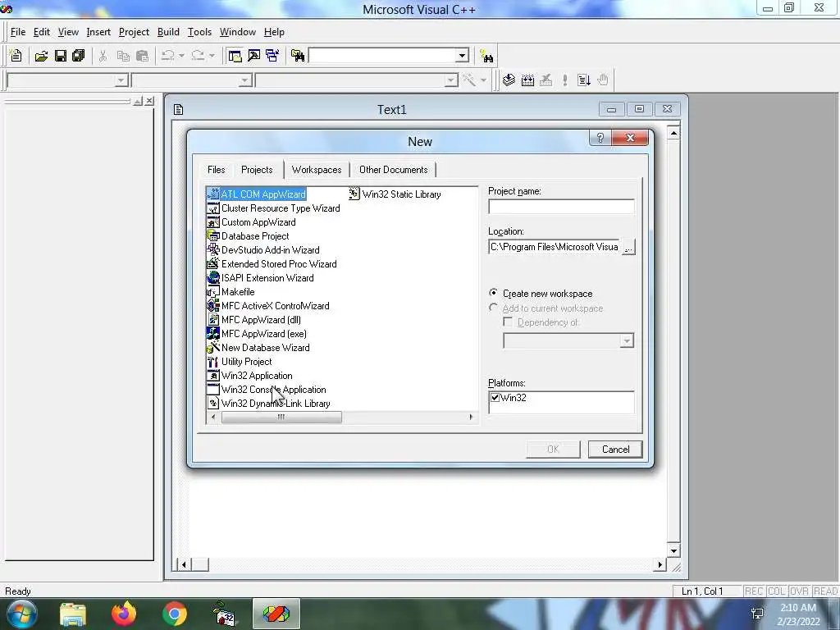Click the OK button
The height and width of the screenshot is (630, 840).
[553, 449]
